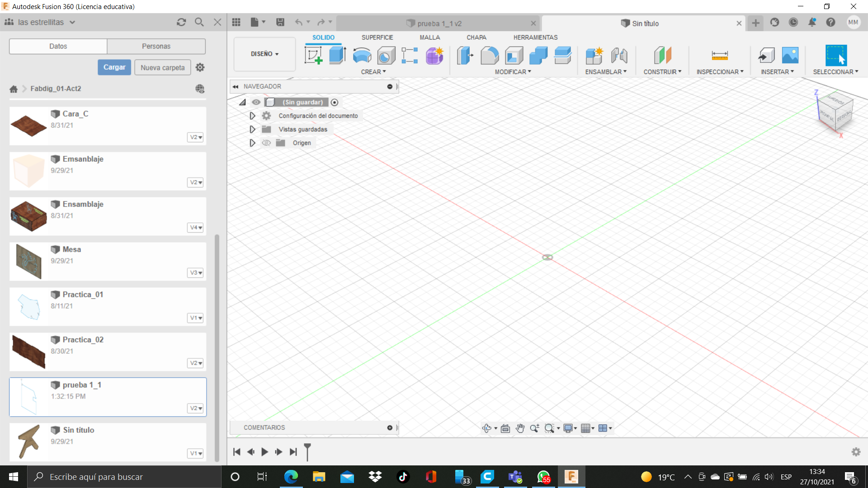Expand Configuración del documento node
Viewport: 868px width, 488px height.
pos(252,116)
